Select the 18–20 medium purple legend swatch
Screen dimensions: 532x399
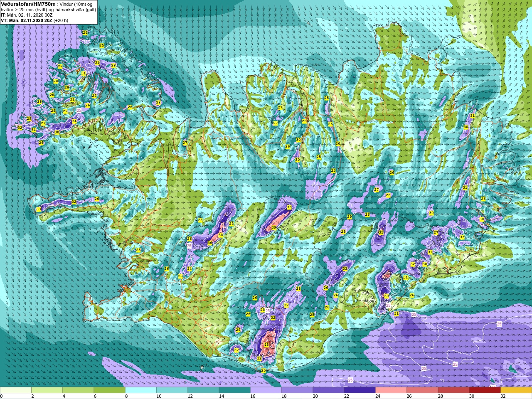point(297,390)
